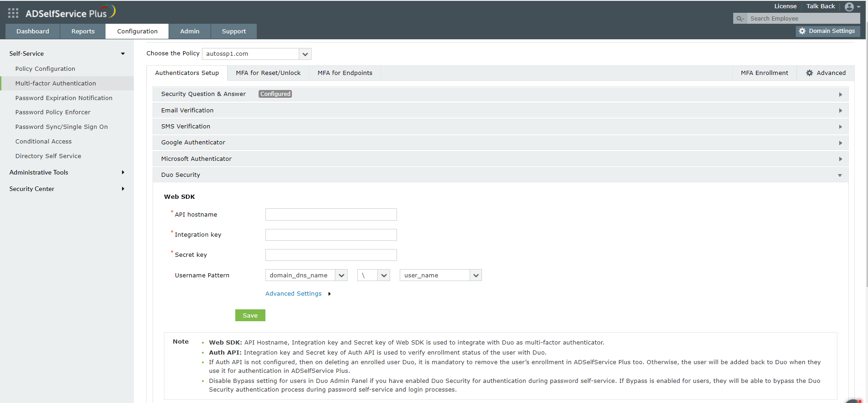This screenshot has height=403, width=868.
Task: Select the Configuration tab
Action: pos(137,31)
